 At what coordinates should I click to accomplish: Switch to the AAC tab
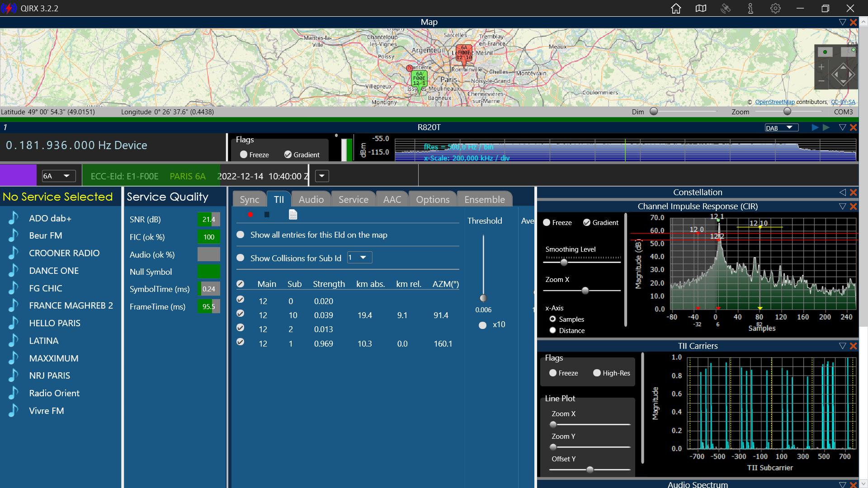click(x=392, y=199)
